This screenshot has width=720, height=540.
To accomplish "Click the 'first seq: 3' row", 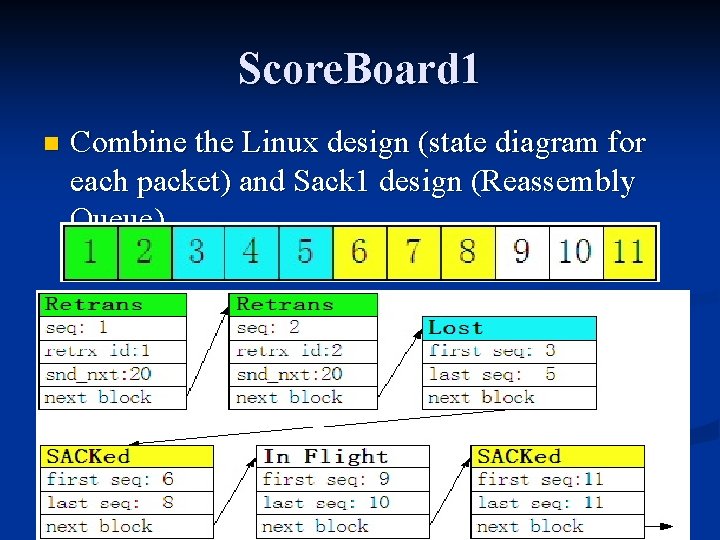I will [x=509, y=352].
